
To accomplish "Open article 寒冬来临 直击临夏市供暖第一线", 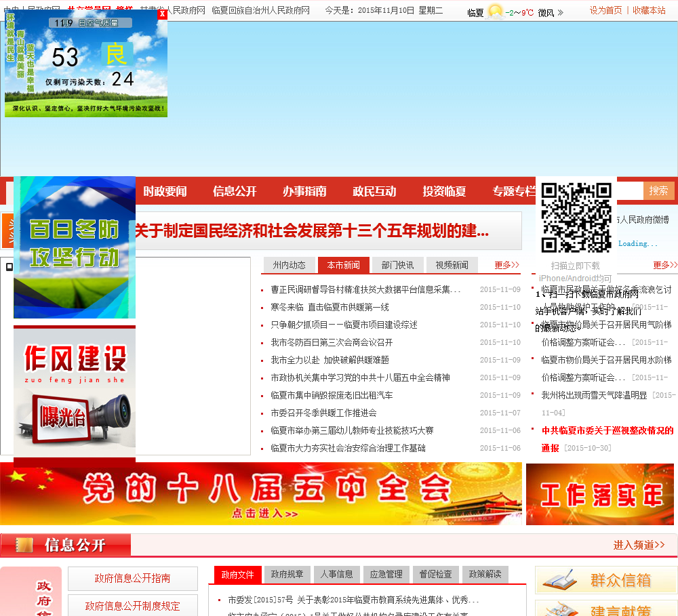I will point(330,308).
